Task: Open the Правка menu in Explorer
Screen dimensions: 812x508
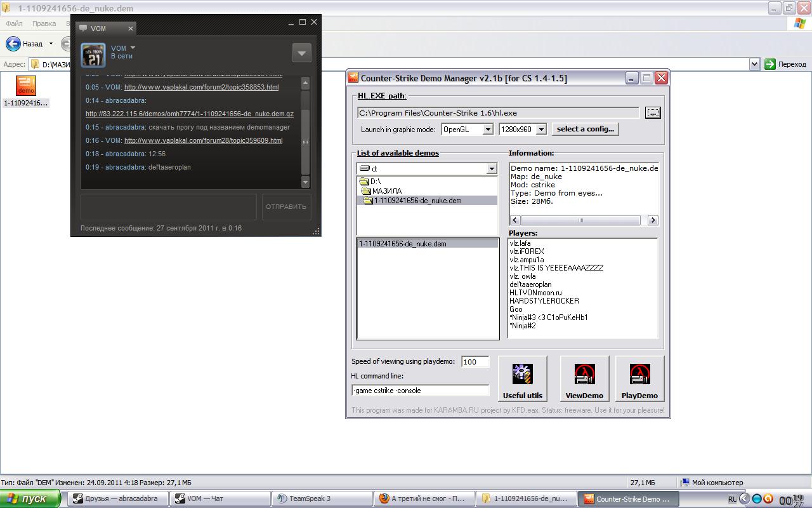Action: click(x=44, y=23)
